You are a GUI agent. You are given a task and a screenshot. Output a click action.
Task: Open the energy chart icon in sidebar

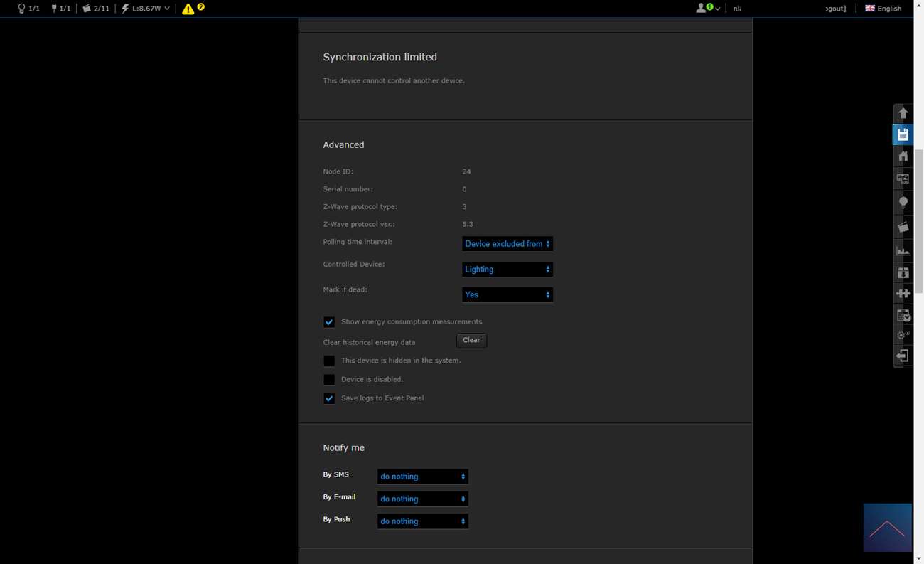903,250
